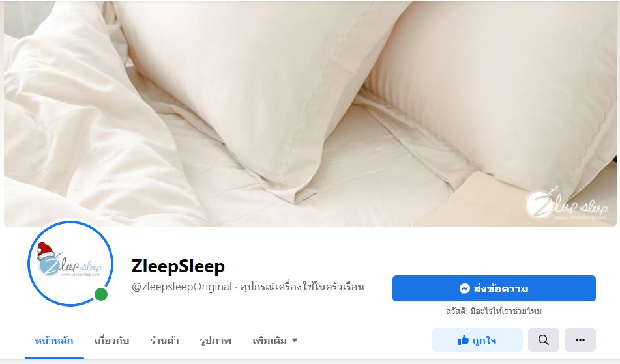Screen dimensions: 620x364
Task: Expand the เพิ่มเติม dropdown menu
Action: [275, 341]
